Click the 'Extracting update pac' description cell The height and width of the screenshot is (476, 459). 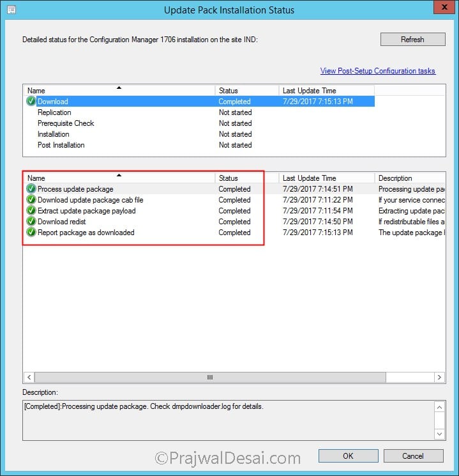click(x=412, y=211)
